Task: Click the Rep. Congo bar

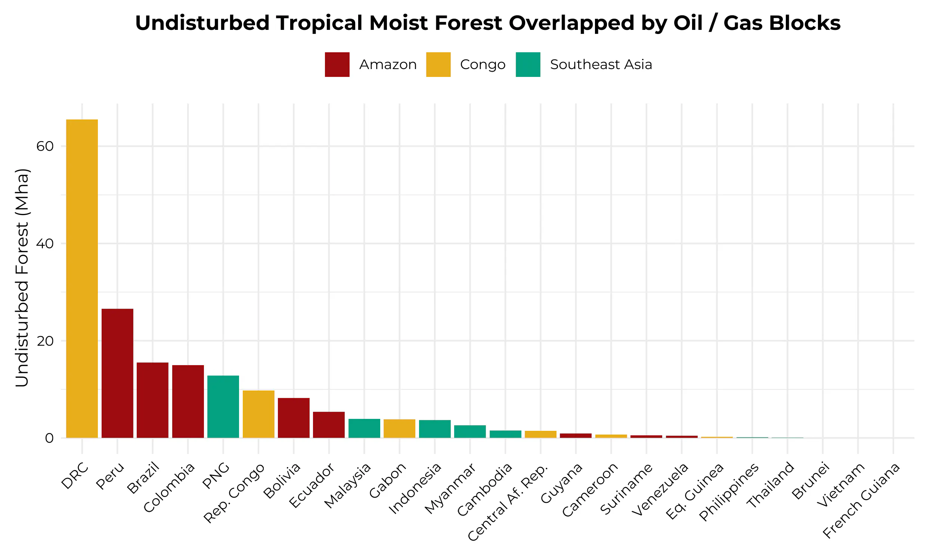Action: pyautogui.click(x=258, y=414)
